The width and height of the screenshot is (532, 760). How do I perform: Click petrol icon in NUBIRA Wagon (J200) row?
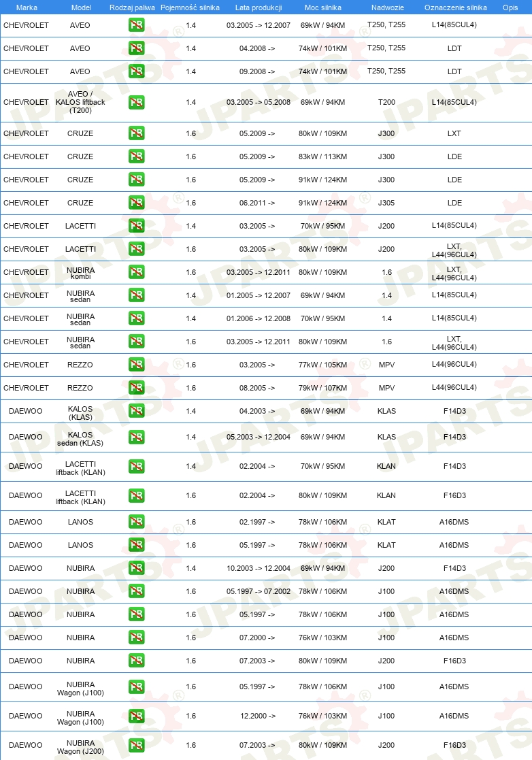pyautogui.click(x=137, y=745)
